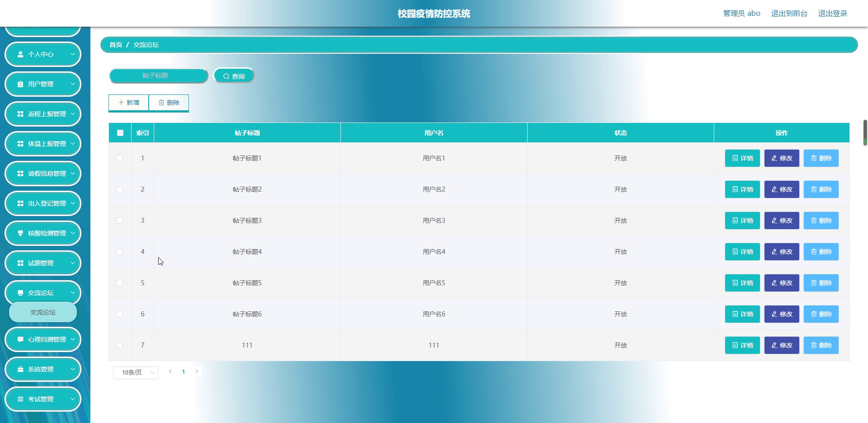Expand the 核酸检测管理 menu chevron
This screenshot has height=423, width=868.
click(x=73, y=233)
